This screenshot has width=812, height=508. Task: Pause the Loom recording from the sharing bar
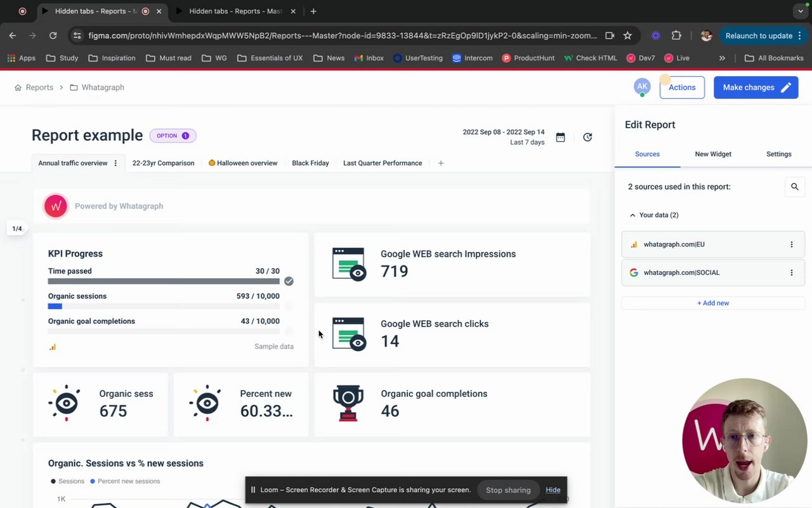253,490
